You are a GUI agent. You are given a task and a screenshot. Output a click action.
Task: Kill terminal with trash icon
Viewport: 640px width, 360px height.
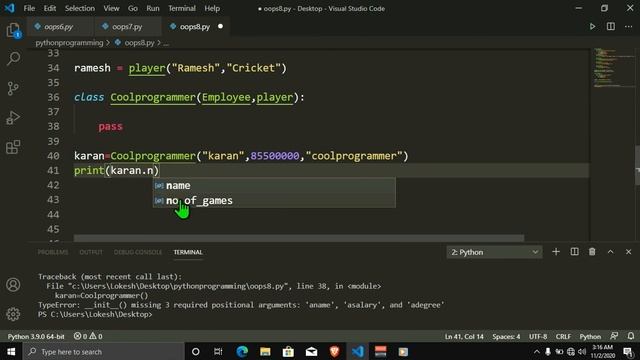(592, 252)
